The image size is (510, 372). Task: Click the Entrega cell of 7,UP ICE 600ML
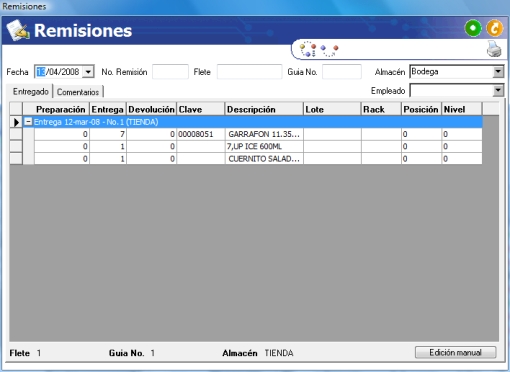tap(108, 147)
